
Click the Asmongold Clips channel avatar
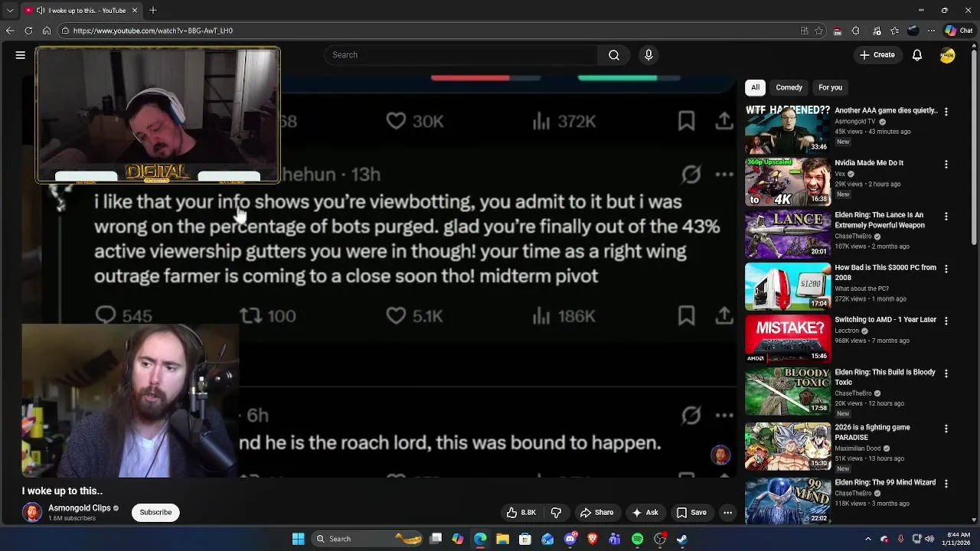click(x=32, y=513)
